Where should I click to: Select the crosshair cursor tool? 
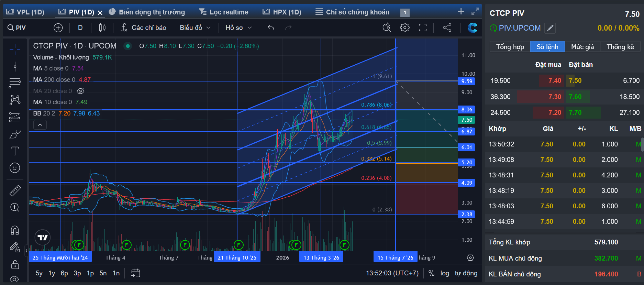pos(15,50)
